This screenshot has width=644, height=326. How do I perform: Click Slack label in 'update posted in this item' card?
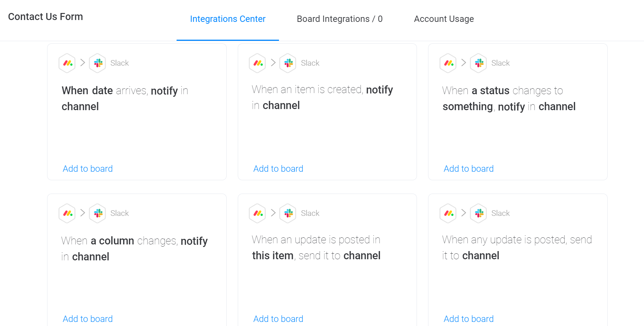(x=310, y=213)
